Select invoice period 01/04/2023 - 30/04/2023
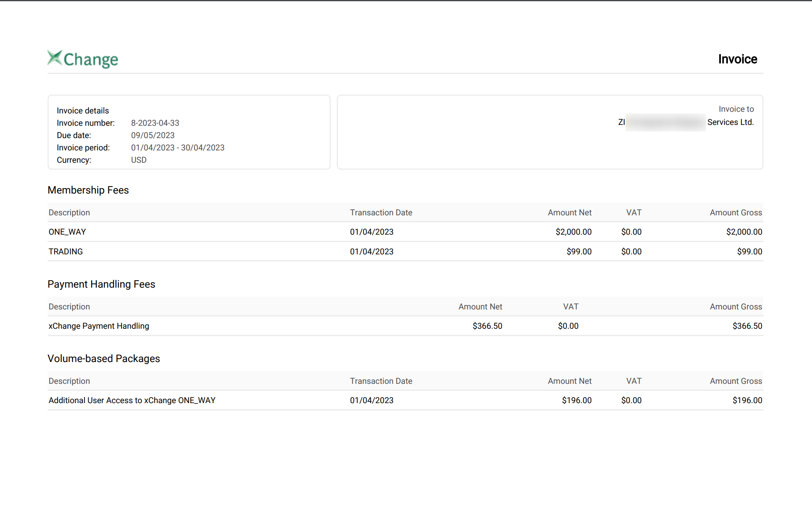 178,148
